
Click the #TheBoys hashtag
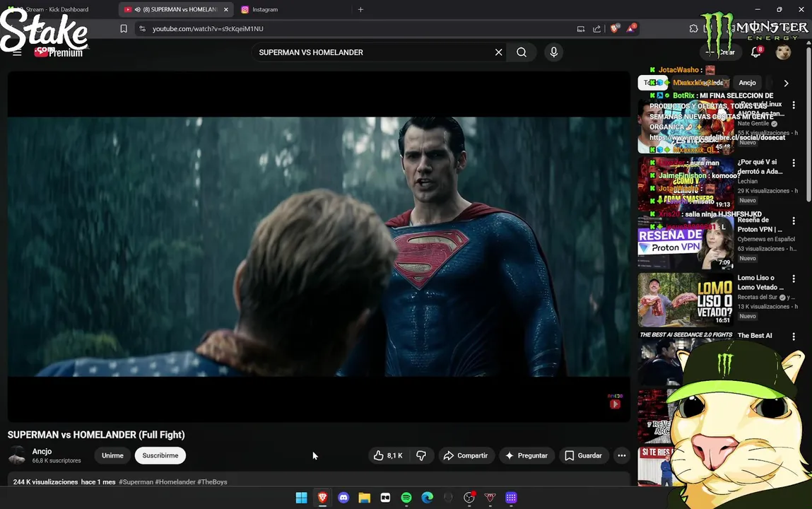pyautogui.click(x=212, y=482)
